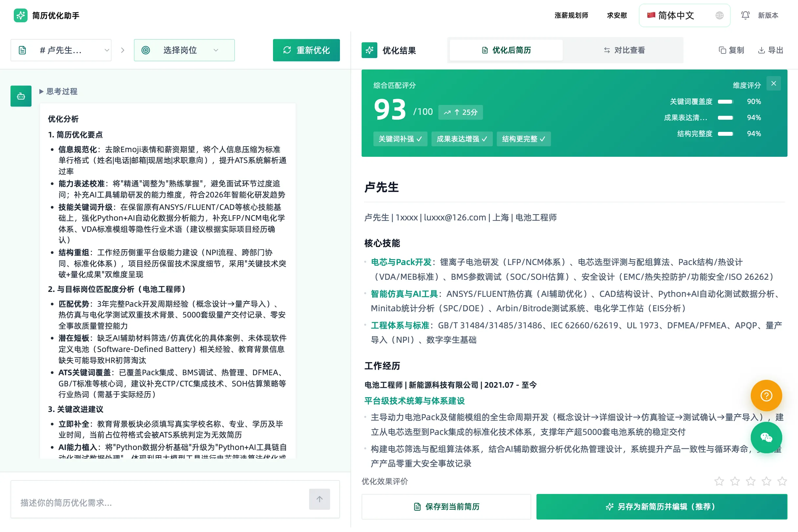Viewport: 798px width, 532px height.
Task: Open 涨薪规划师 in the top navigation
Action: click(x=571, y=15)
